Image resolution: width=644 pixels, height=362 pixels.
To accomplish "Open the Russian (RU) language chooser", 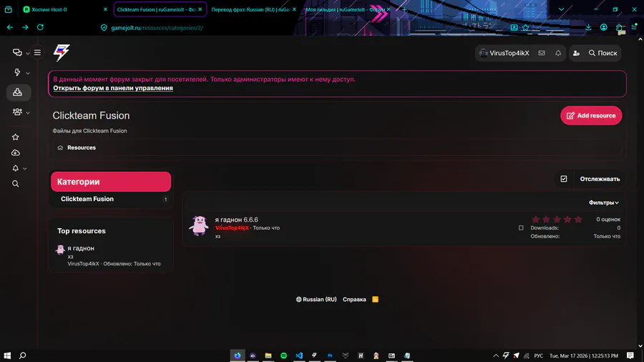I will [316, 299].
